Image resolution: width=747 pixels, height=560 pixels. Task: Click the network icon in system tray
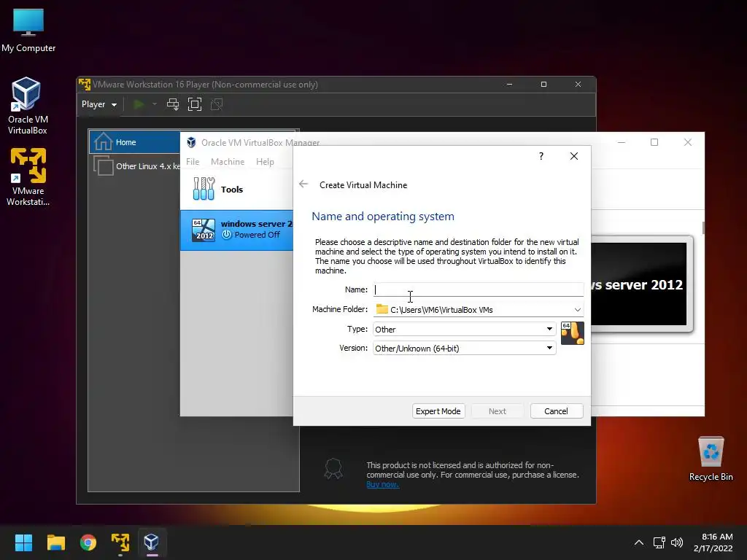(x=659, y=542)
